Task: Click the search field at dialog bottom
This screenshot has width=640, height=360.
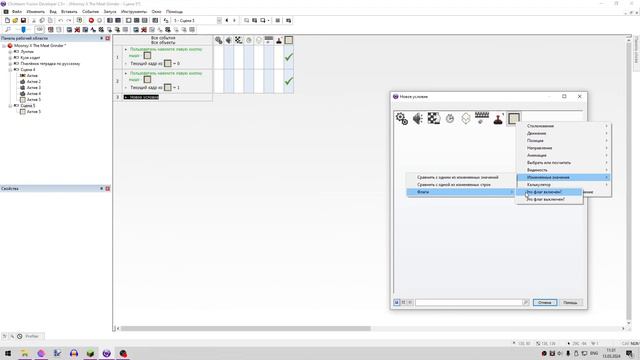Action: pyautogui.click(x=469, y=302)
